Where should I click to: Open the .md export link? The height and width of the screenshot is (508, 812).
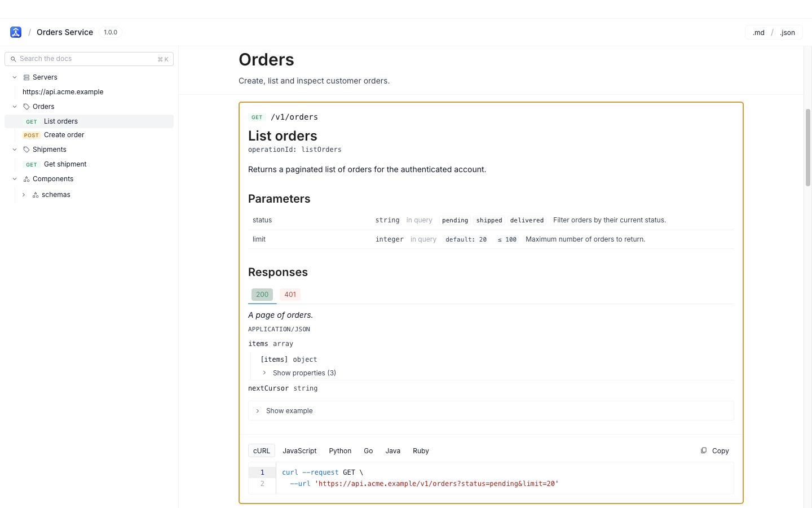758,33
